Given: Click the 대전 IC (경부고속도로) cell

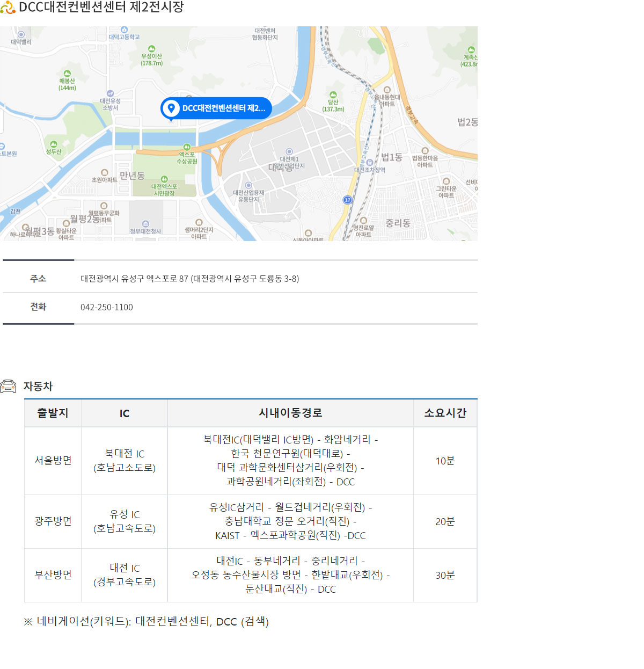Looking at the screenshot, I should point(125,575).
